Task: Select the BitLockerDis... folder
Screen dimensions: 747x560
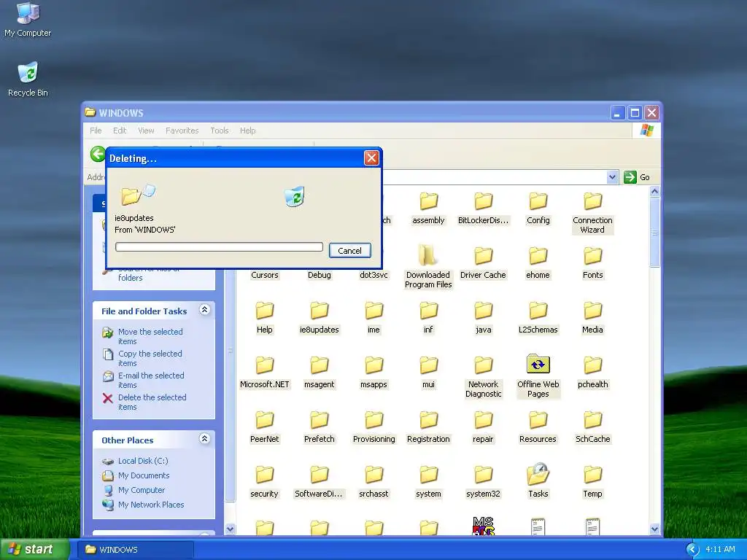Action: pos(483,209)
